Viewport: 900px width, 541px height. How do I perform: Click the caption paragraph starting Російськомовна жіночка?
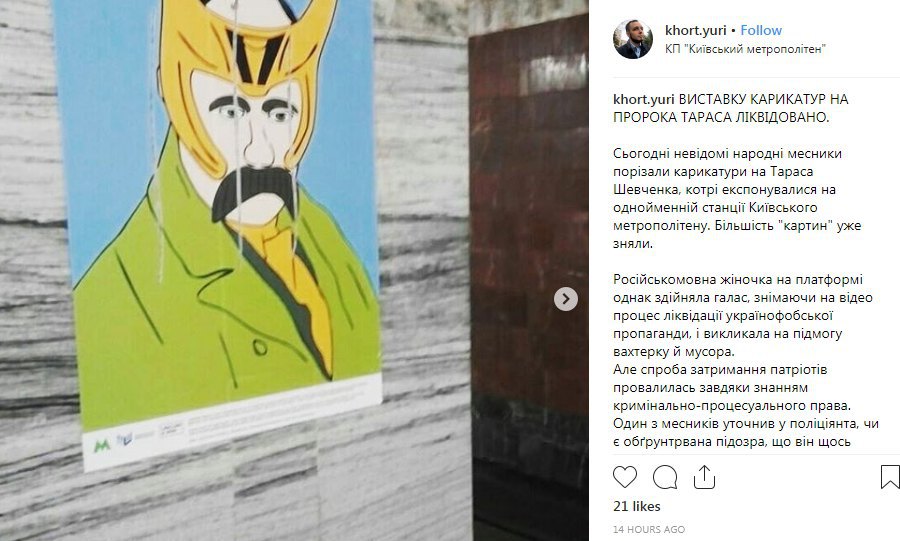click(x=743, y=316)
